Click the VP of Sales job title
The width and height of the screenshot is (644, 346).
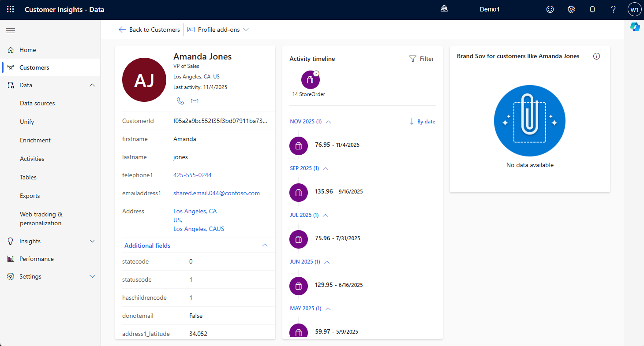coord(186,66)
